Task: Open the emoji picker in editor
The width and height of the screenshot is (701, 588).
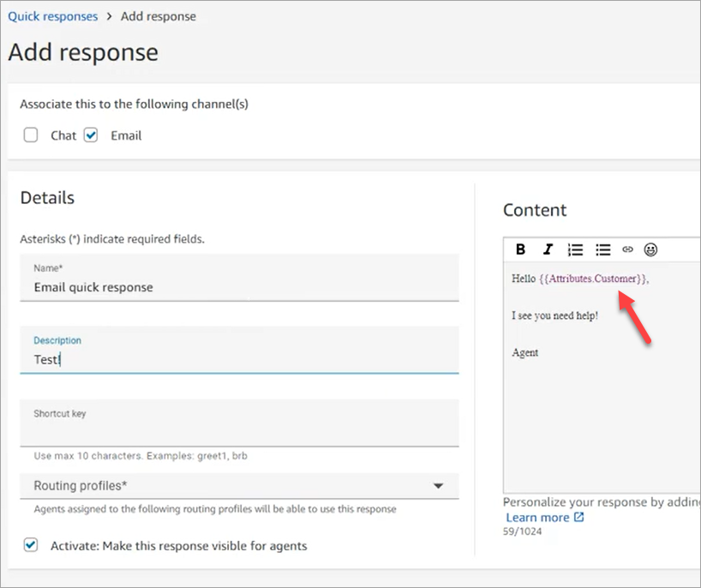Action: (x=651, y=249)
